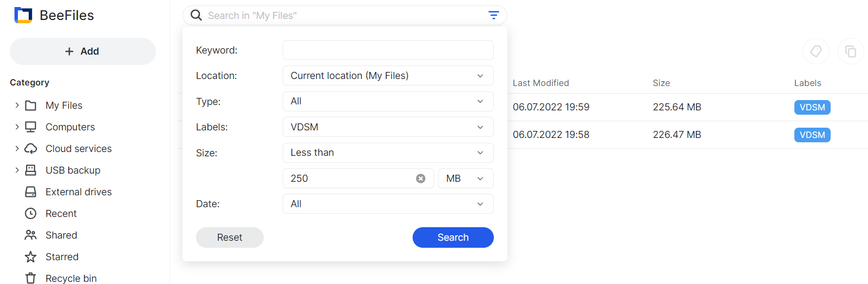Open the Labels dropdown showing VDSM
The image size is (868, 284).
tap(388, 127)
